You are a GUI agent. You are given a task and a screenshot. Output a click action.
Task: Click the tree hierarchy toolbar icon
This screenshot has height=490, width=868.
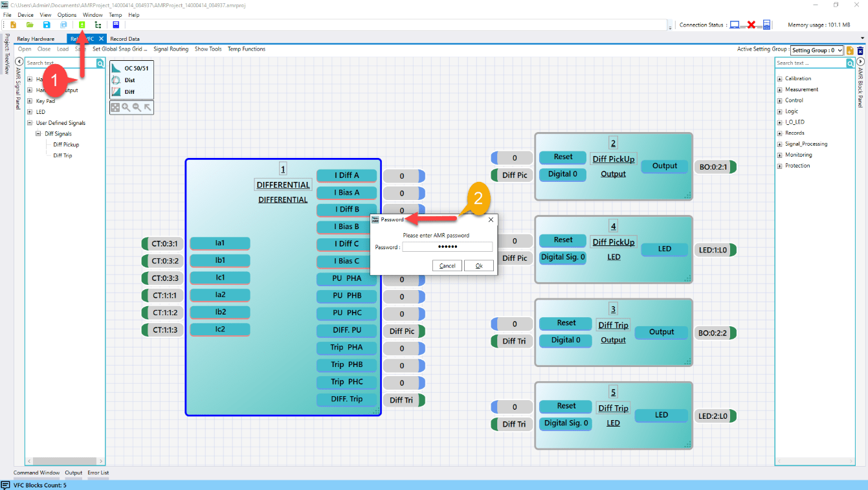98,25
